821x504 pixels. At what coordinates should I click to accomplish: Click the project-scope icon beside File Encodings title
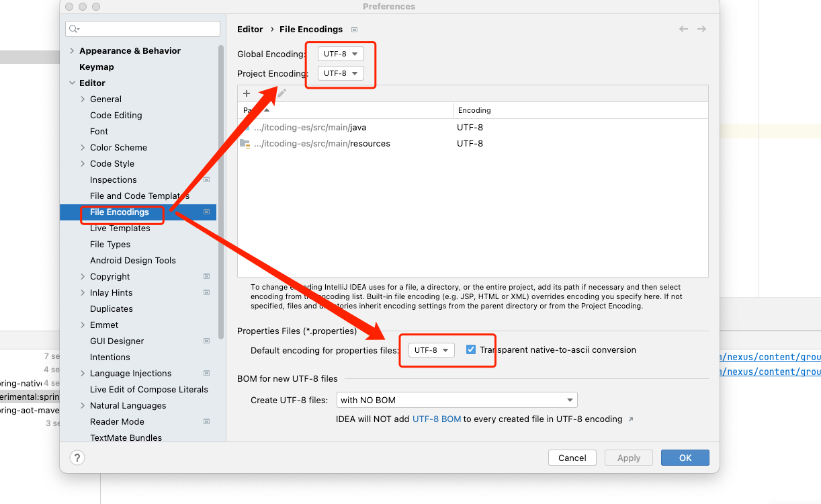coord(354,30)
